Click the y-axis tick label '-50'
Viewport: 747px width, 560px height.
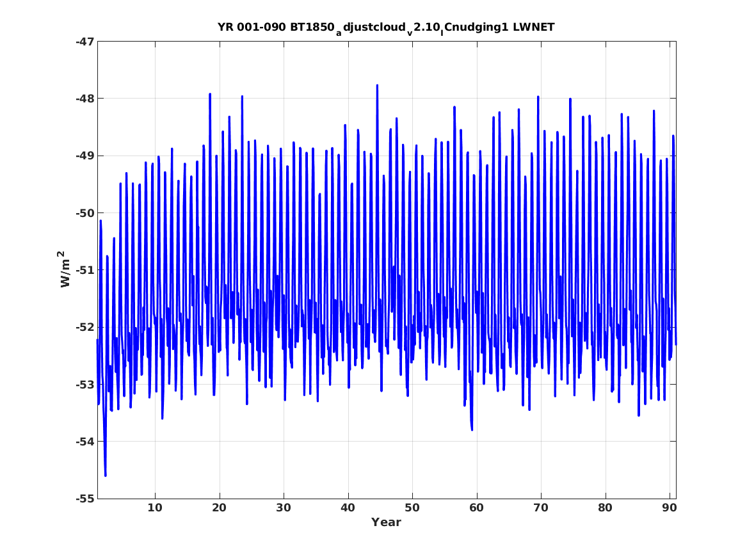(x=85, y=213)
